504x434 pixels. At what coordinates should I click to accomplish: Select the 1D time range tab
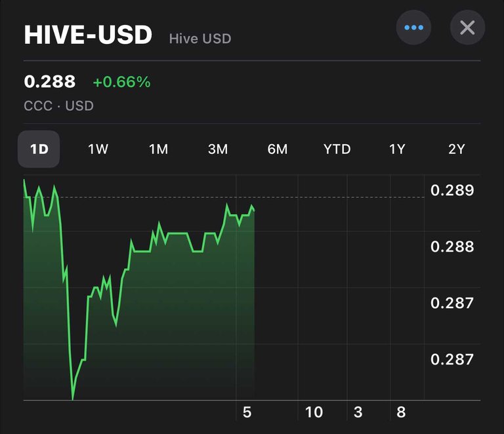[x=39, y=149]
